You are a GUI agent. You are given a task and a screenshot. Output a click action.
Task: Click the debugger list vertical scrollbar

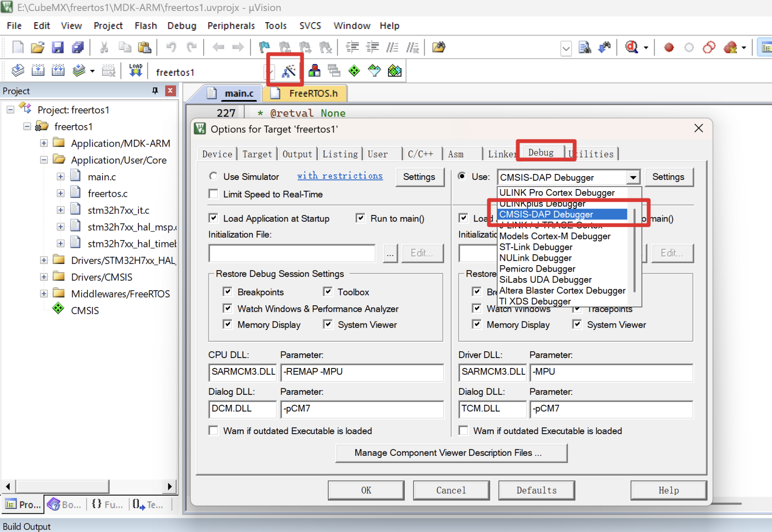click(634, 250)
